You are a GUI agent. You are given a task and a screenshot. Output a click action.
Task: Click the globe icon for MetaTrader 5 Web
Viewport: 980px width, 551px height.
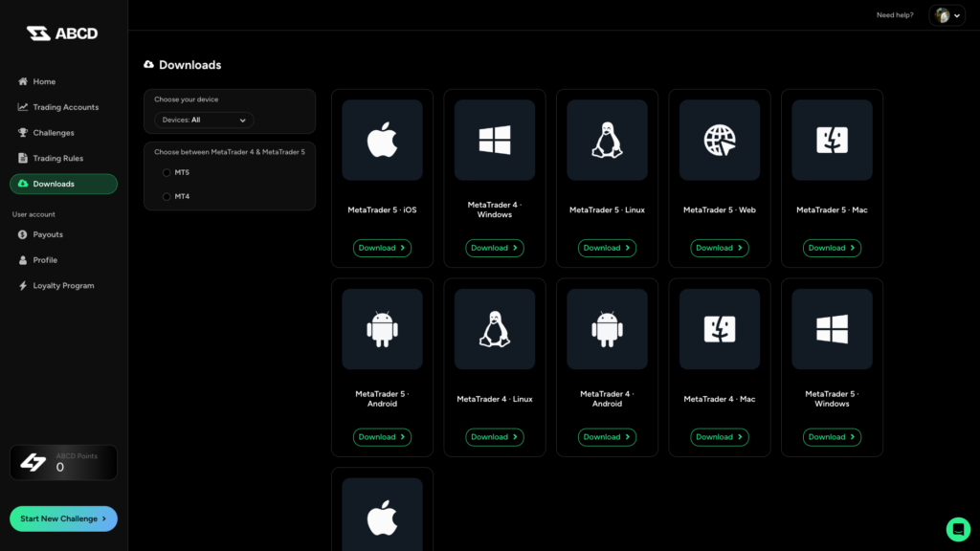click(x=720, y=141)
